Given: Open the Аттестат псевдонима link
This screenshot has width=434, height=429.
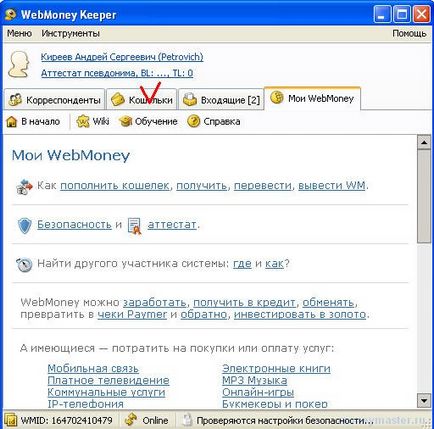Looking at the screenshot, I should coord(117,73).
